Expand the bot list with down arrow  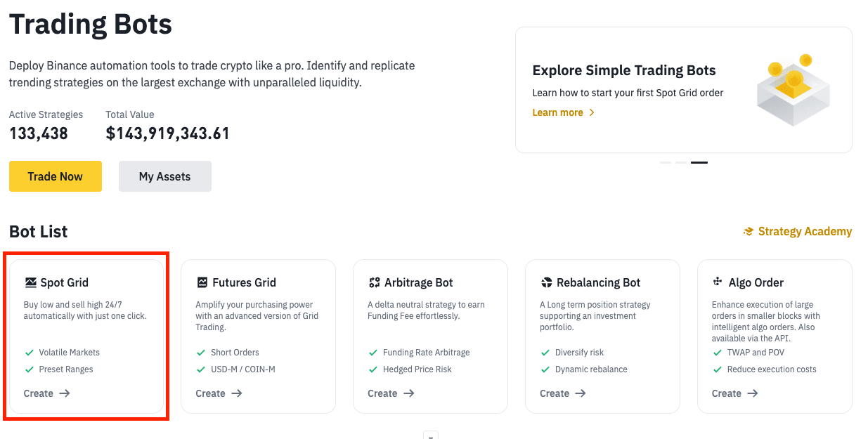[x=431, y=435]
